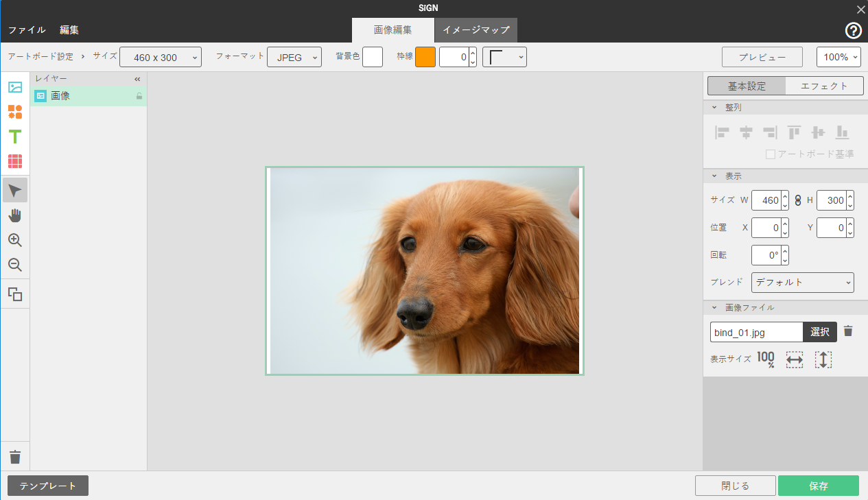Fit image to artboard height
Image resolution: width=868 pixels, height=500 pixels.
tap(823, 359)
